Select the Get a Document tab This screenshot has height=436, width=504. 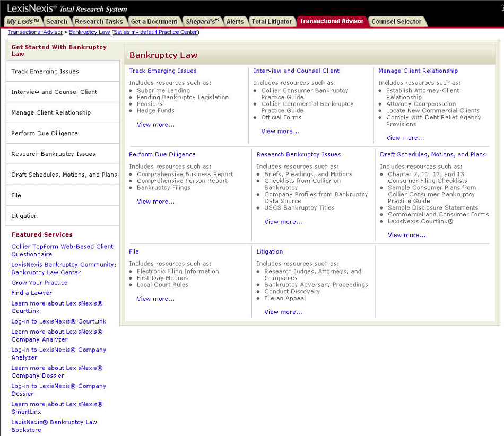(154, 21)
